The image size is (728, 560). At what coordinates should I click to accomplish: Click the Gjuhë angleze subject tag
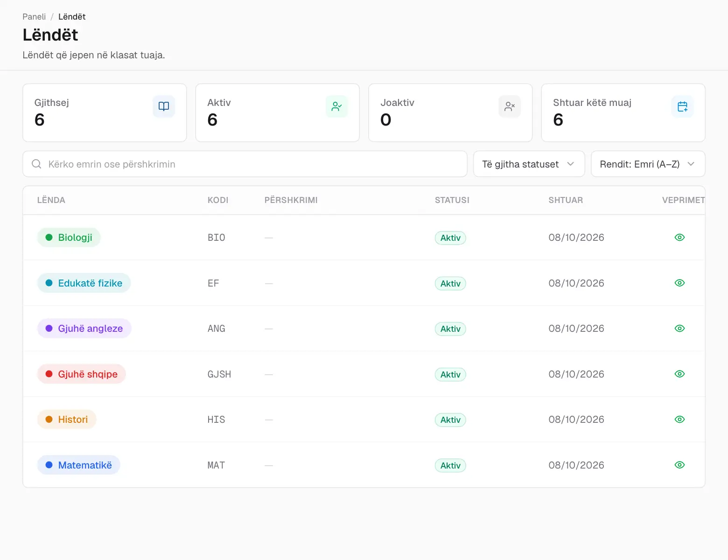point(84,329)
